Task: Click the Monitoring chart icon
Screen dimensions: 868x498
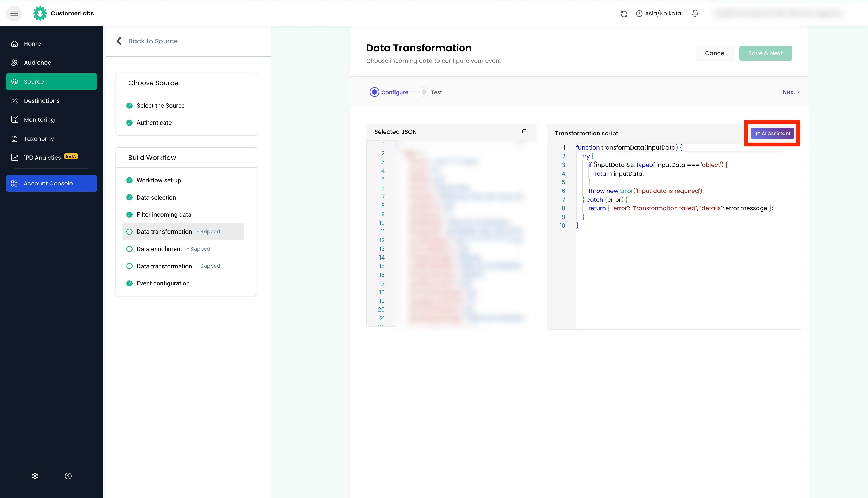Action: click(14, 120)
